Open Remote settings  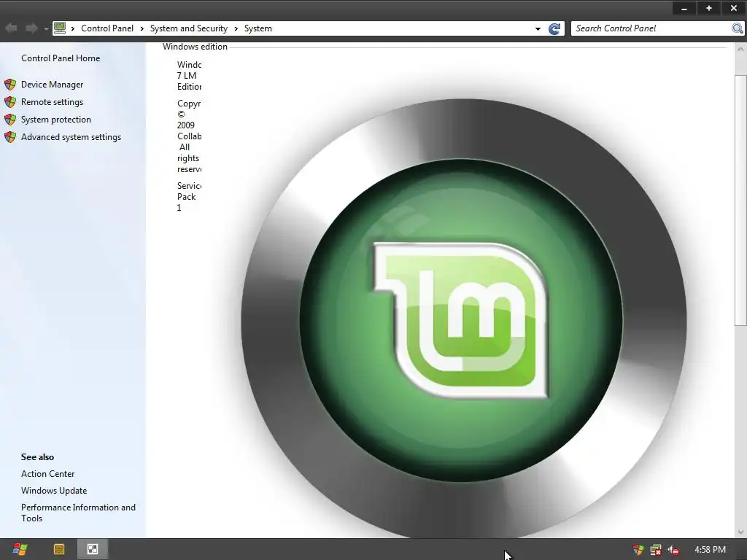[52, 102]
